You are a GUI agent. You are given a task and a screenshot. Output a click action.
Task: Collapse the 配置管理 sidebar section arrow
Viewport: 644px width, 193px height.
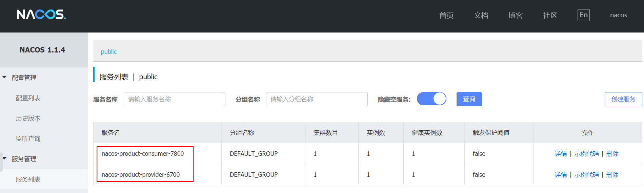[4, 77]
